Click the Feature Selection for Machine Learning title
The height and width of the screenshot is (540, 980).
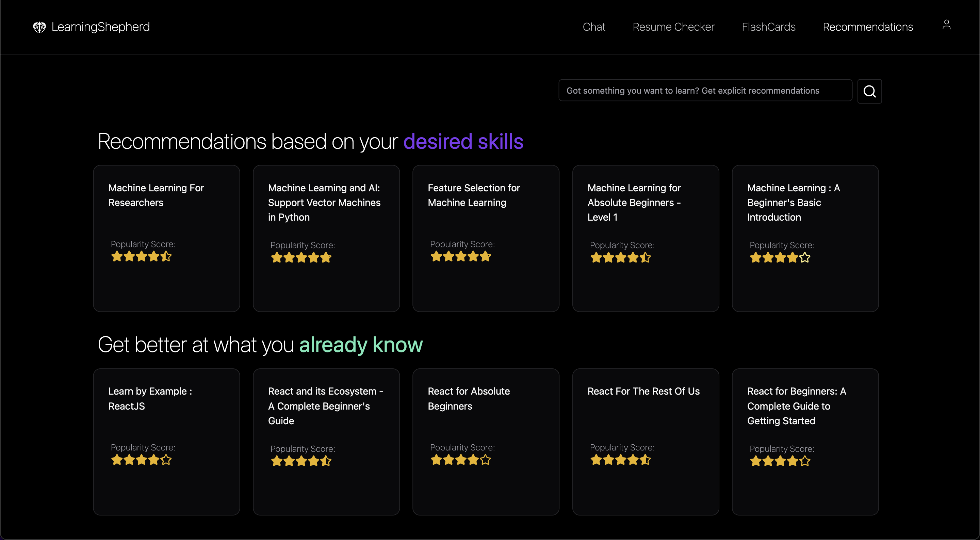click(x=474, y=195)
